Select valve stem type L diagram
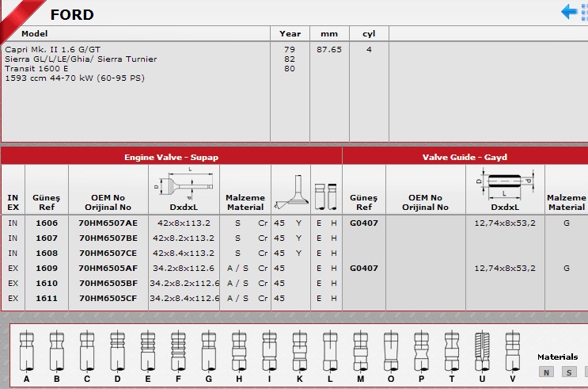The width and height of the screenshot is (588, 389). click(330, 352)
